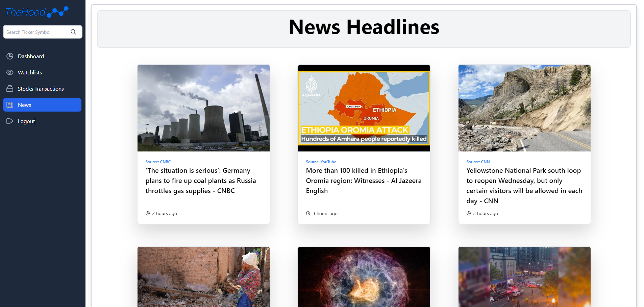Click the clock icon on the Ethiopia card
644x307 pixels.
pos(308,213)
